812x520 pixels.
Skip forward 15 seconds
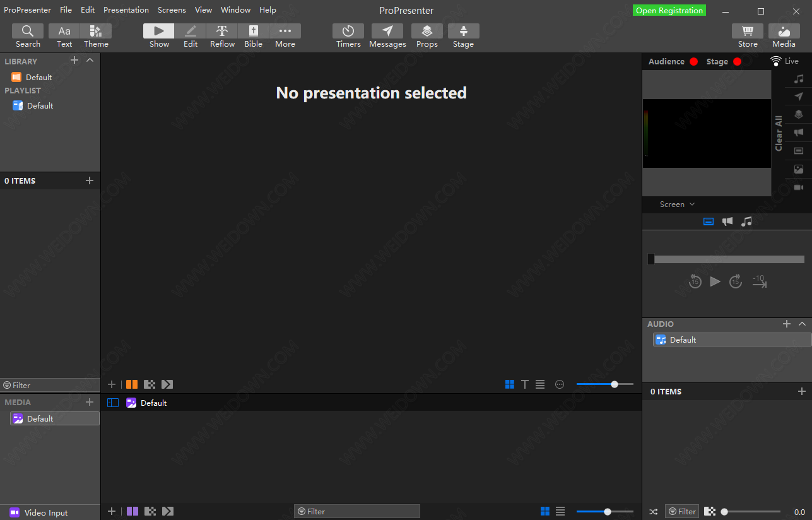(736, 281)
